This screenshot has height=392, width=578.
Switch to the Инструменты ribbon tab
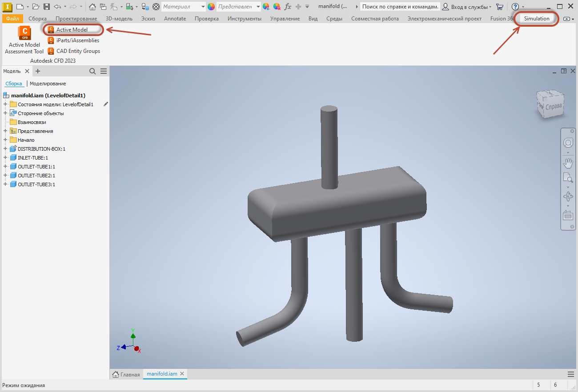245,19
